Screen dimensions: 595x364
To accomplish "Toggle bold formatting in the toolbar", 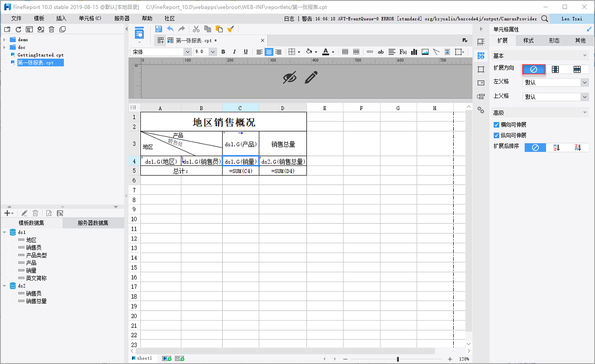I will click(223, 51).
